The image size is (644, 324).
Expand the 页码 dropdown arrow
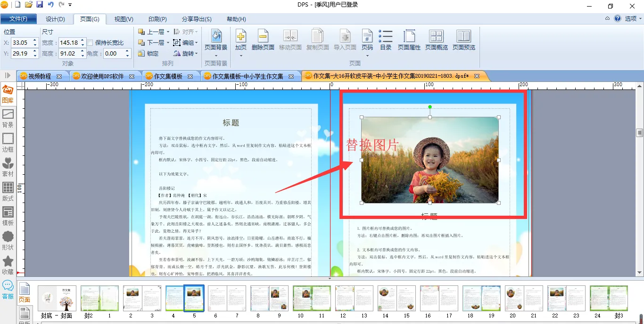pos(367,56)
